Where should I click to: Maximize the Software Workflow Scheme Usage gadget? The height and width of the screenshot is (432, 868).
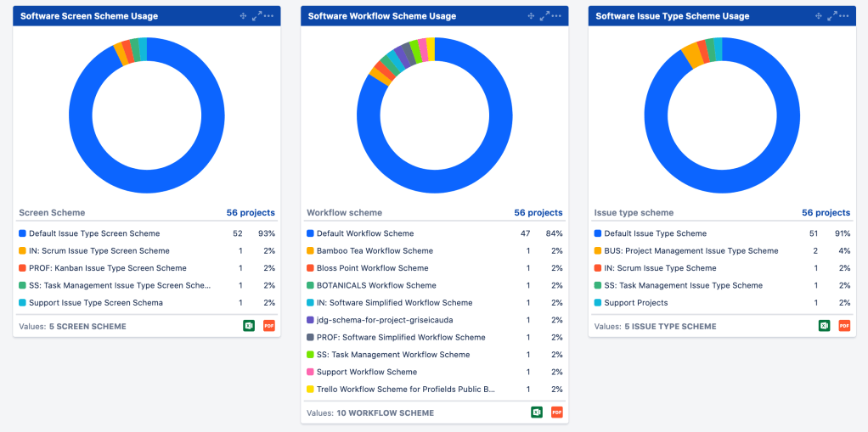pyautogui.click(x=544, y=16)
